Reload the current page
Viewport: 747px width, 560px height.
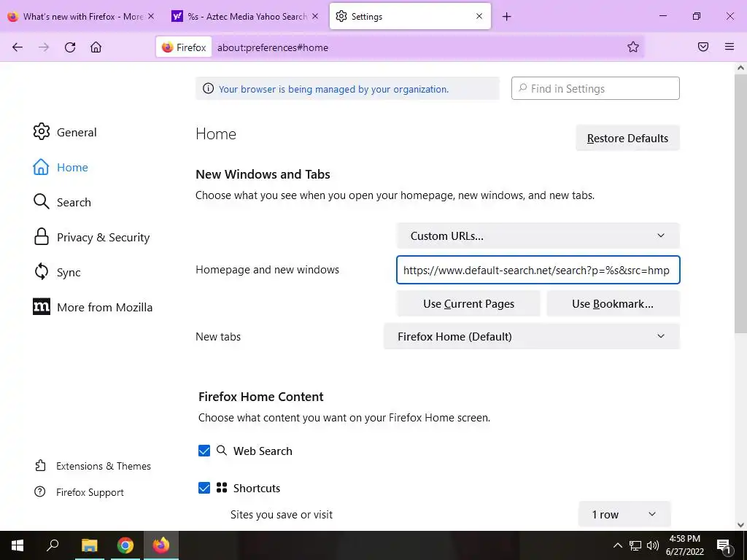(x=70, y=47)
